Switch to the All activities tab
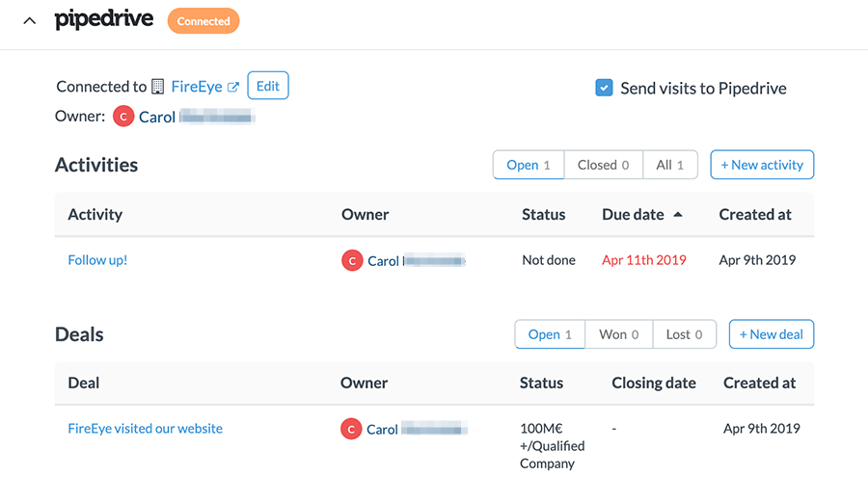 (670, 165)
